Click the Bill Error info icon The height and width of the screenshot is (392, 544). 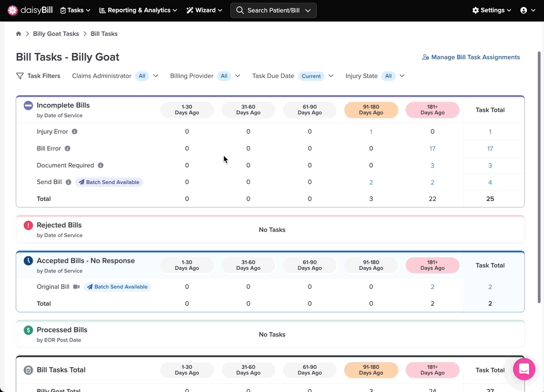(68, 149)
